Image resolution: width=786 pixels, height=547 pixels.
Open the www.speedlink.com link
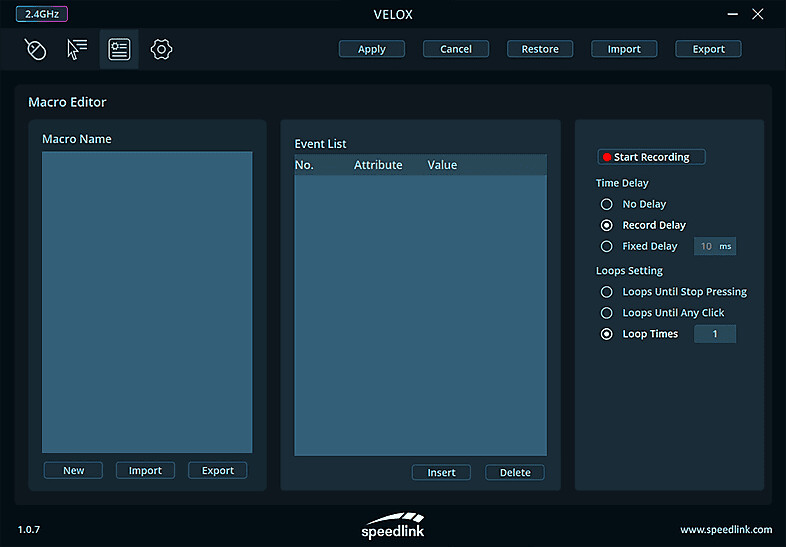pos(726,529)
